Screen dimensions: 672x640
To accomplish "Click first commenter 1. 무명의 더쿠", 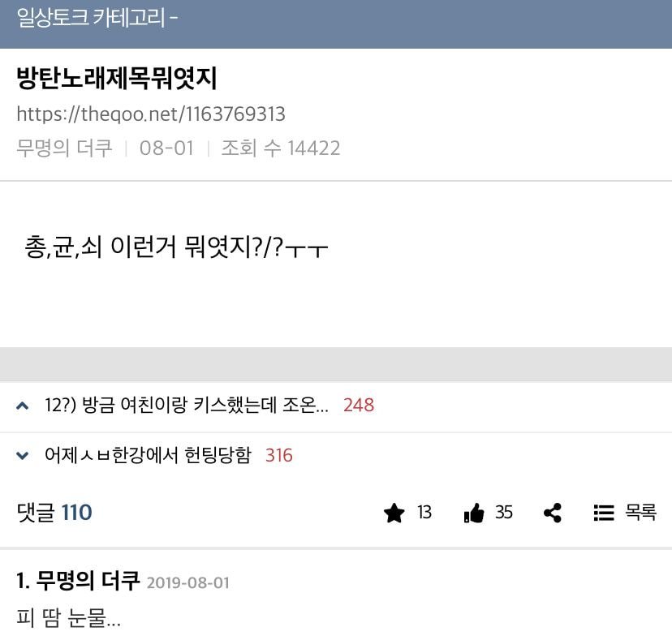I will 78,581.
